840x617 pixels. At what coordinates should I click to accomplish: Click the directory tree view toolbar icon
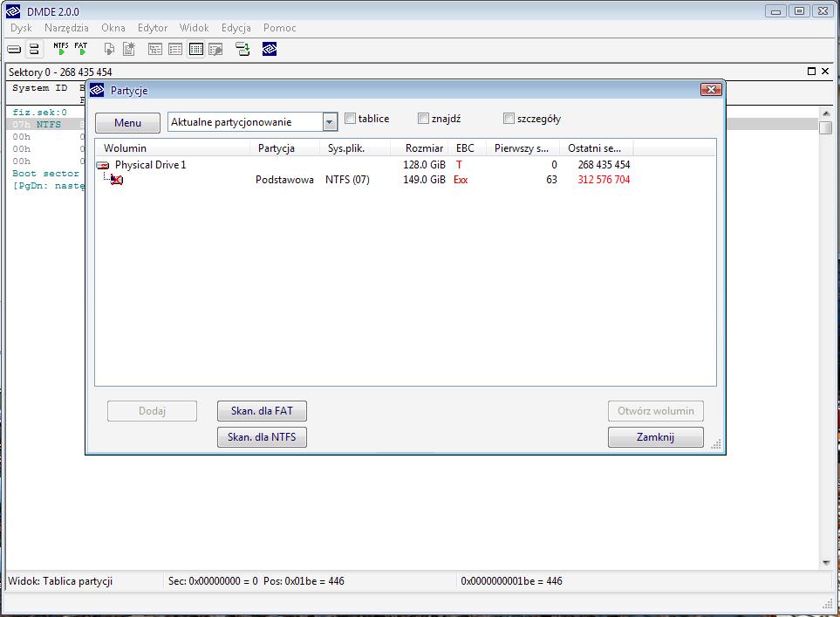tap(155, 50)
